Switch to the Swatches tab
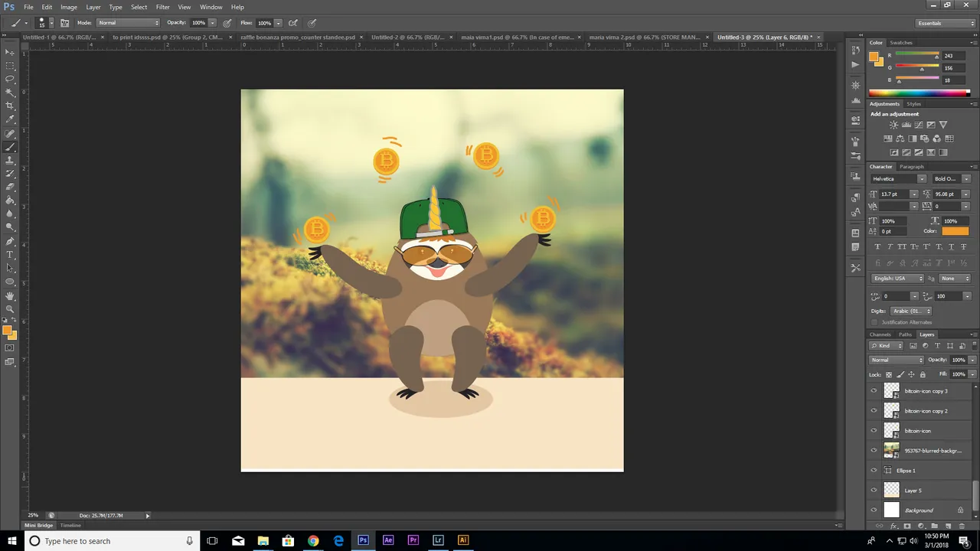The image size is (980, 551). 901,43
